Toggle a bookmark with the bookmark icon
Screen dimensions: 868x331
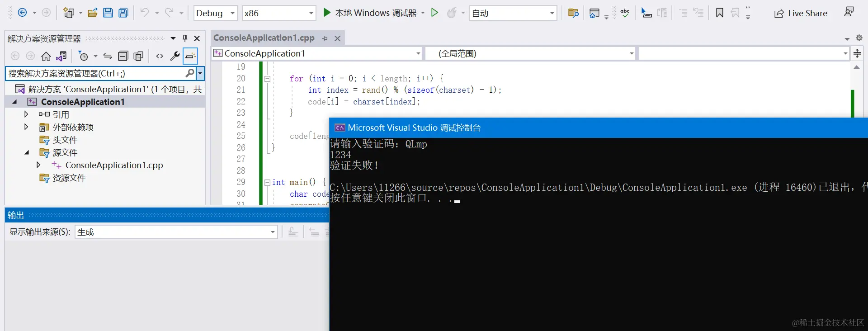720,13
